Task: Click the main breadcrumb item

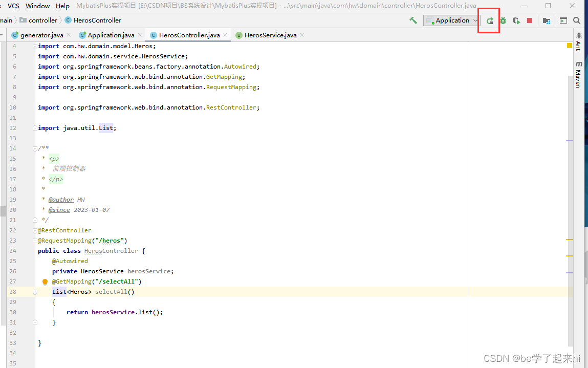Action: pos(6,20)
